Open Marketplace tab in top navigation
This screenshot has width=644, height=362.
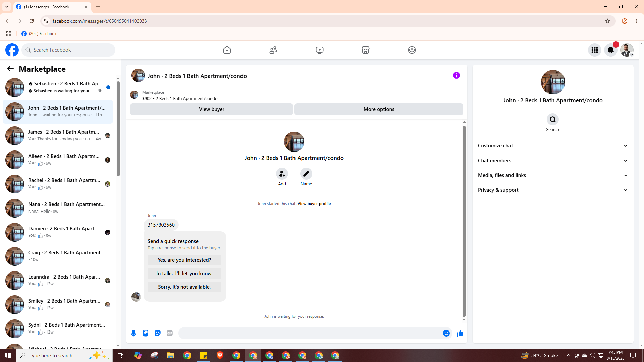365,50
